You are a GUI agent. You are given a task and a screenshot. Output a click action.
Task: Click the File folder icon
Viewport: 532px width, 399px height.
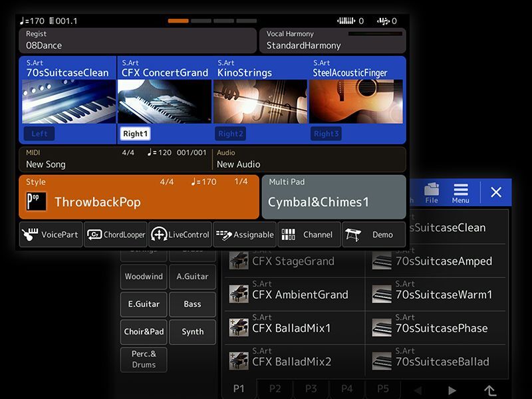[432, 193]
